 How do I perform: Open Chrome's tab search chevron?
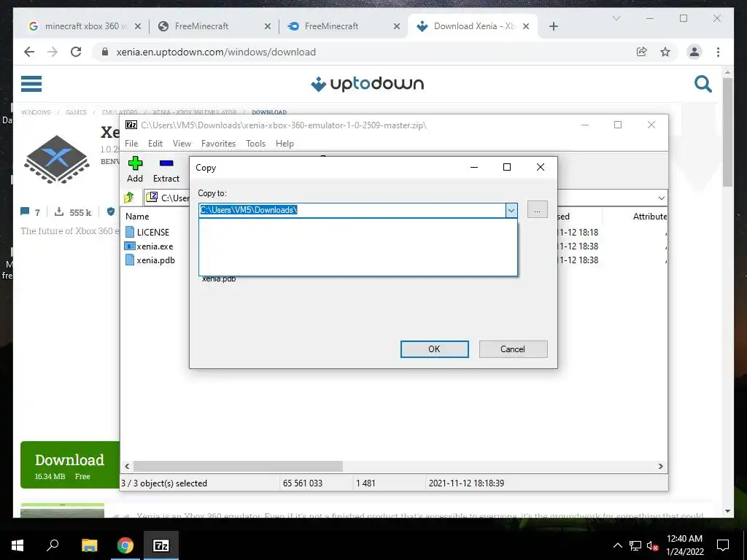616,18
